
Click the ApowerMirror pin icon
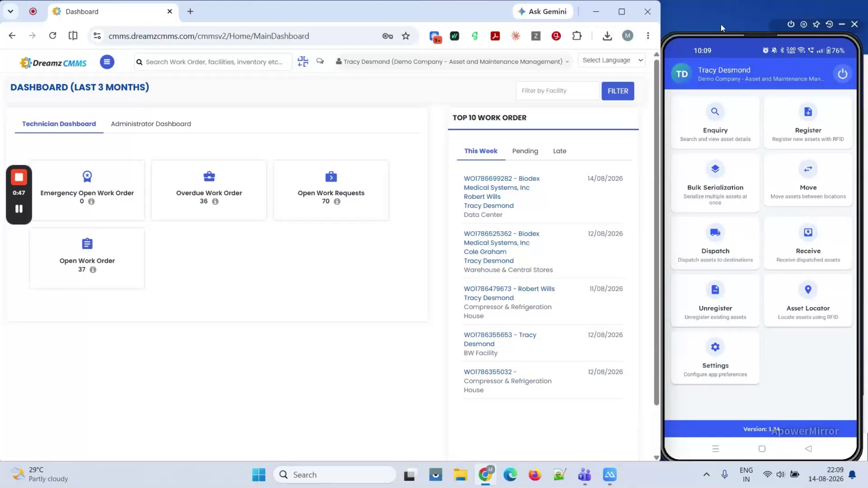(x=816, y=24)
